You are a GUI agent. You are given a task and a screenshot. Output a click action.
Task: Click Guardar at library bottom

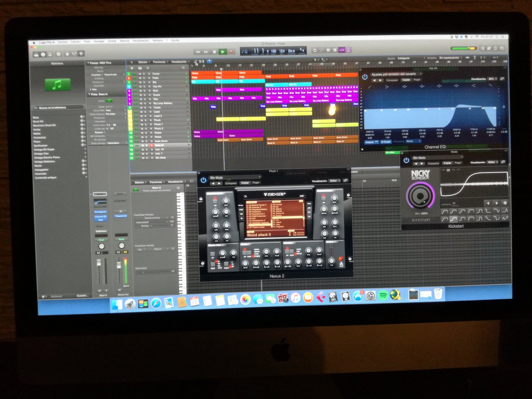coord(82,295)
